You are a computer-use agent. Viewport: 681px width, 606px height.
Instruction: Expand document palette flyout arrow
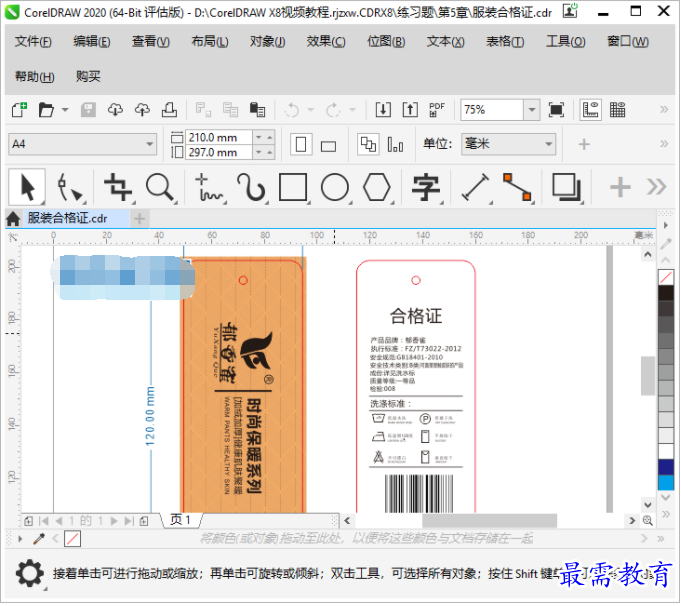click(20, 539)
